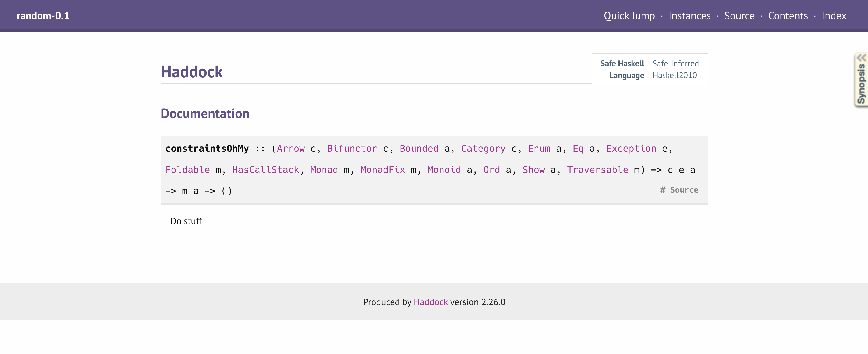Click the random-0.1 package title
This screenshot has width=868, height=354.
pyautogui.click(x=43, y=16)
